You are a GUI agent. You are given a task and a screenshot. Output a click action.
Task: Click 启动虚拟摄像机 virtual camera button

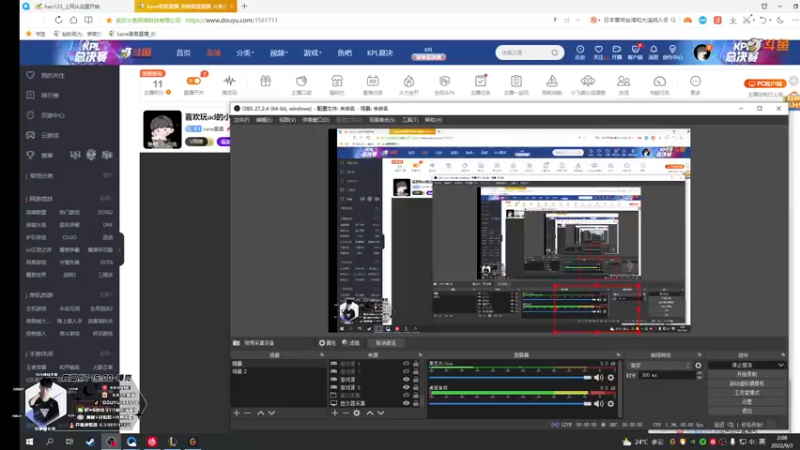[746, 383]
